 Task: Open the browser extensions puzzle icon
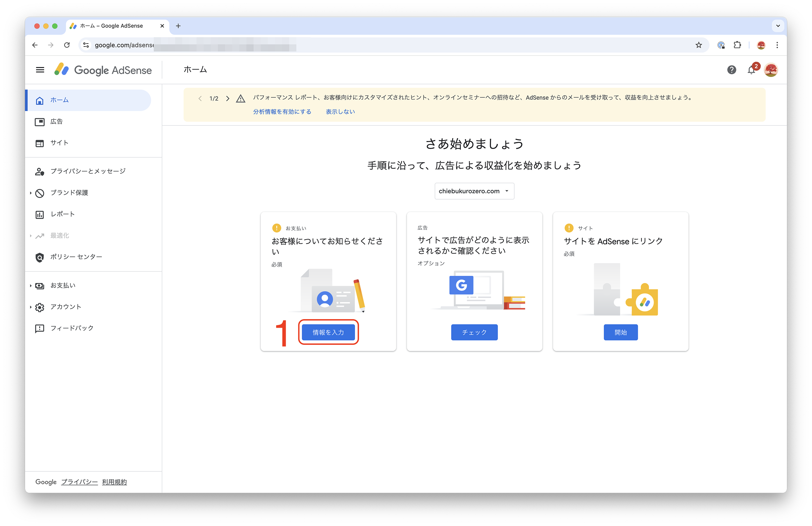click(x=737, y=45)
